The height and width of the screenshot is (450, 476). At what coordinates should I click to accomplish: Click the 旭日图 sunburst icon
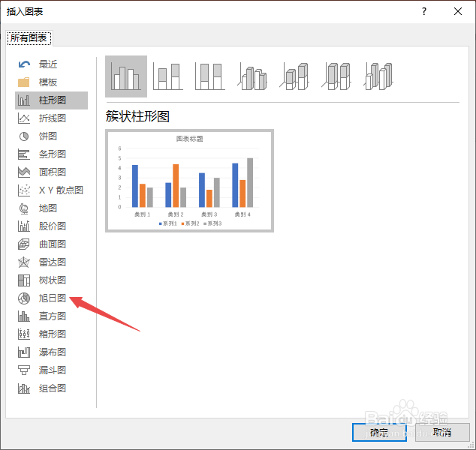click(24, 298)
